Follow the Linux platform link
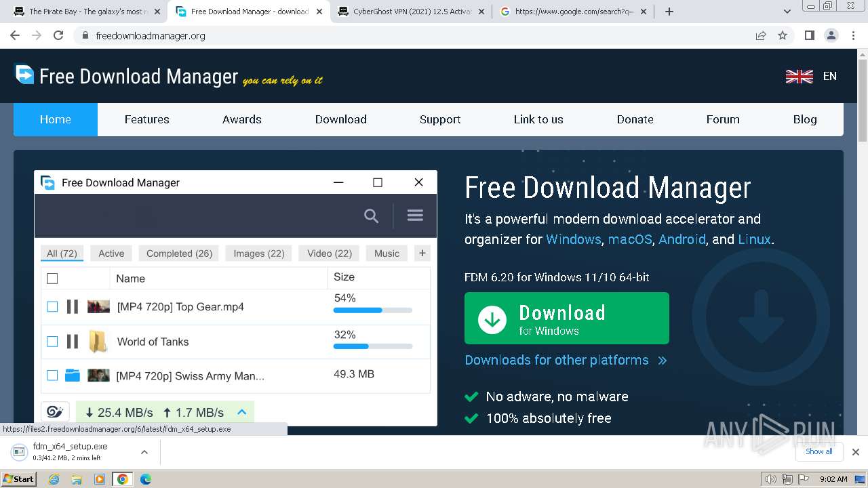 pos(754,239)
